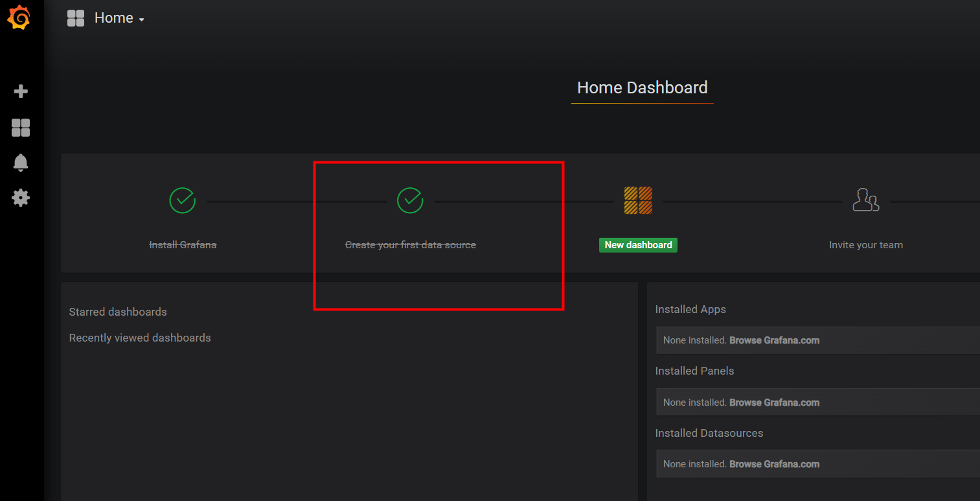Click the Install Grafana step label

[183, 245]
